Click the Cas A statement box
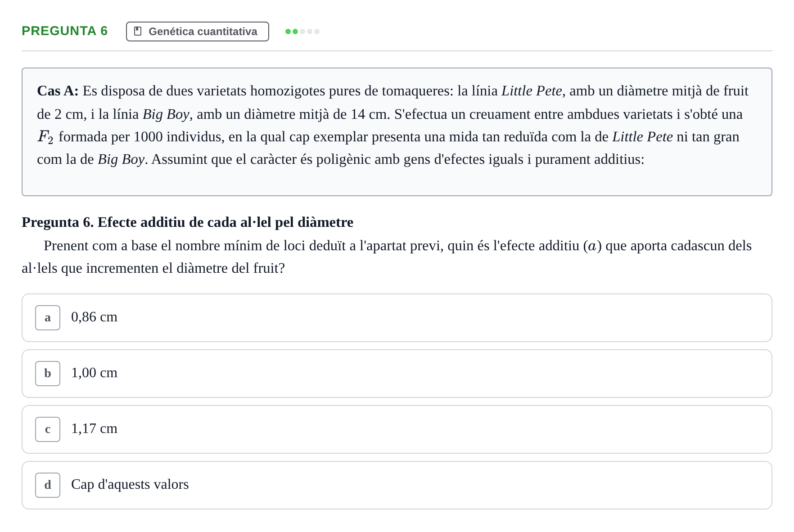 [x=397, y=132]
